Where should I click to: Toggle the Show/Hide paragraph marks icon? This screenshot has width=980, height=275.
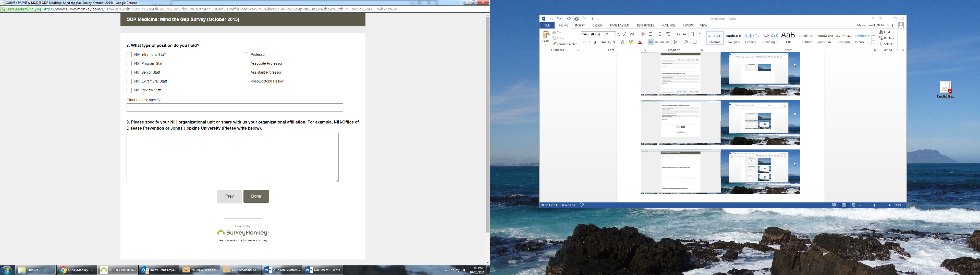click(x=700, y=34)
